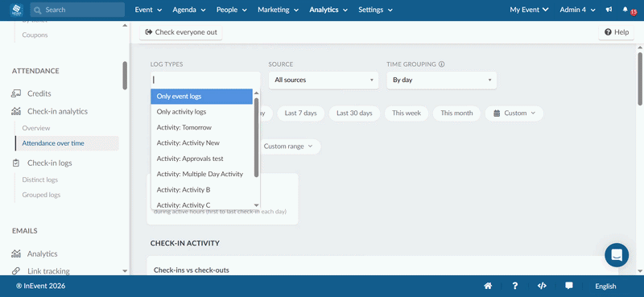Open Coupons in sidebar
This screenshot has height=297, width=644.
[35, 35]
